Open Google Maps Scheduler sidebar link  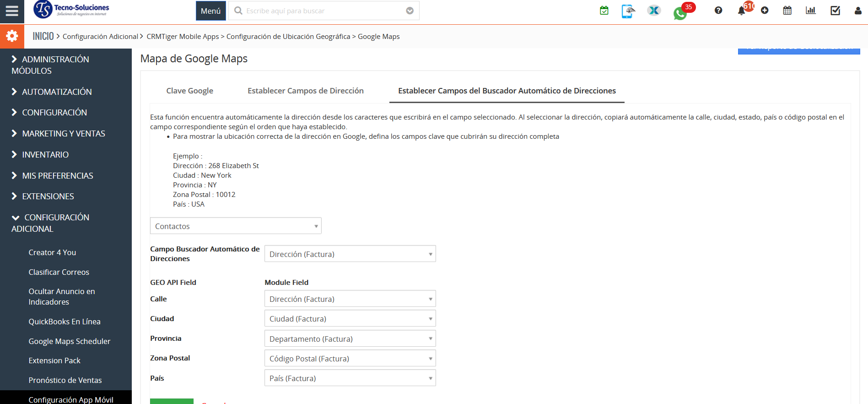point(70,341)
